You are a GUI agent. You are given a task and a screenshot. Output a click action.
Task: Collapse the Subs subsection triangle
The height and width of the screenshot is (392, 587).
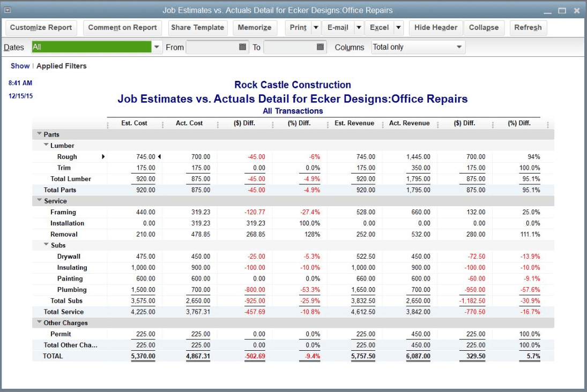click(46, 244)
